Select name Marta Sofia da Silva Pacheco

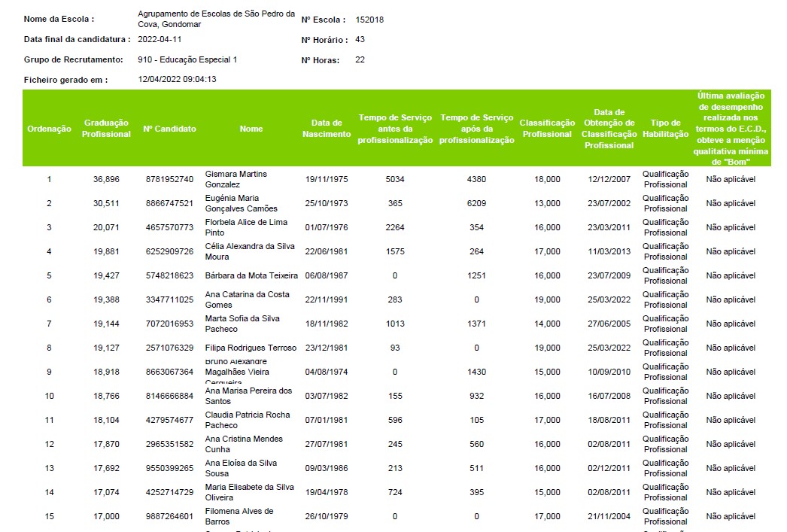[242, 324]
